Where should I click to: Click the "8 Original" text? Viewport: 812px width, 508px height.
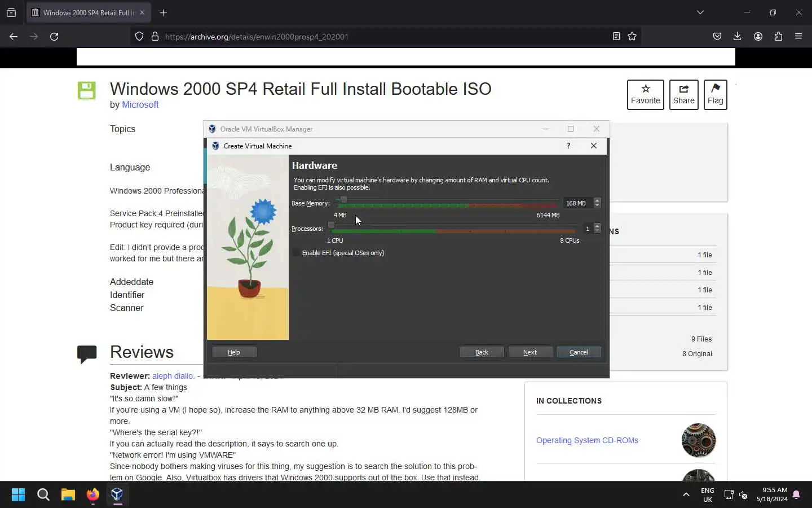click(697, 354)
